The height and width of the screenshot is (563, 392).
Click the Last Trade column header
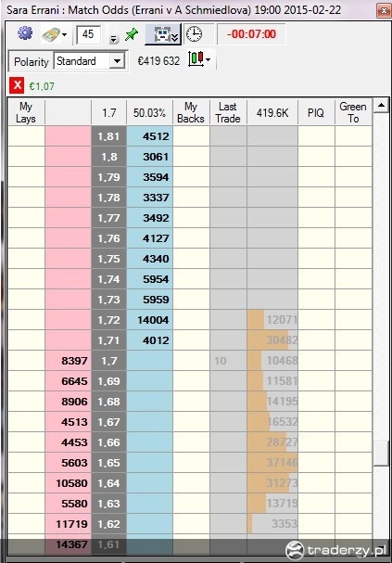point(228,112)
